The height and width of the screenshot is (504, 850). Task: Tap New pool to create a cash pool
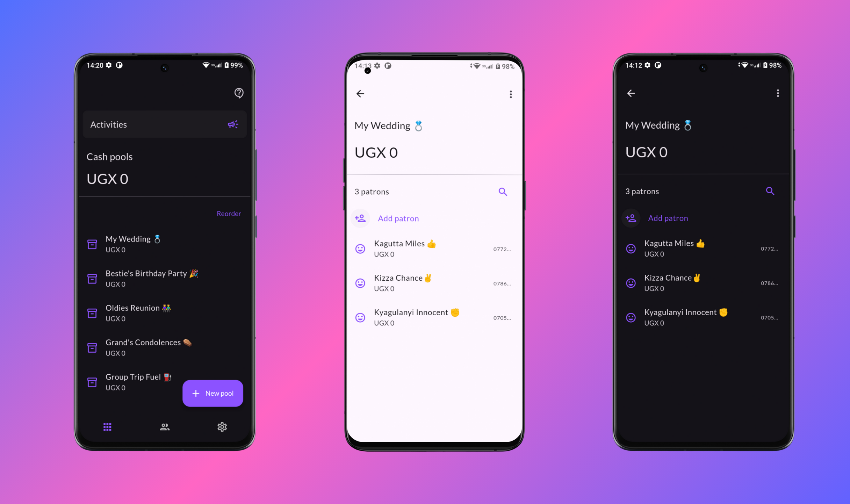click(x=213, y=393)
